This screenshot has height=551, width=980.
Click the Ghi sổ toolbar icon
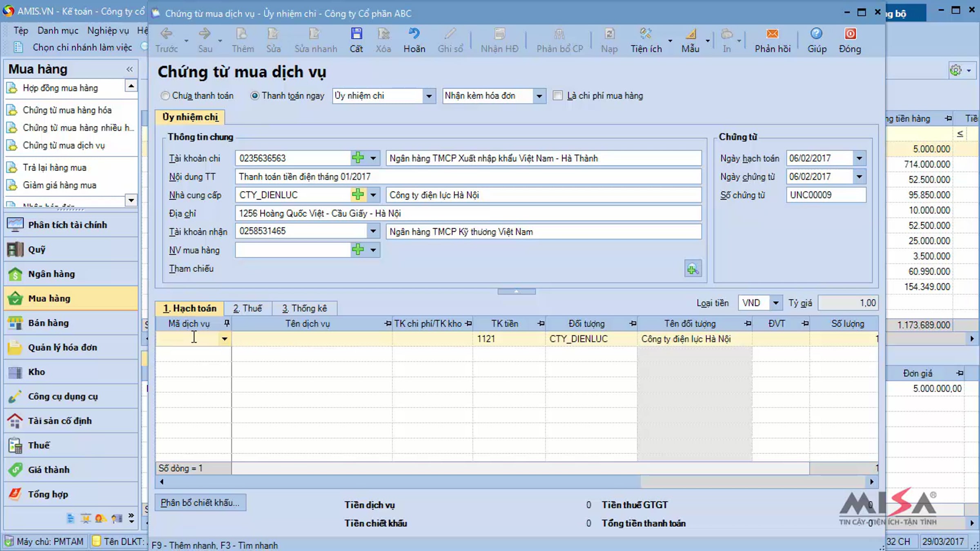click(x=450, y=34)
